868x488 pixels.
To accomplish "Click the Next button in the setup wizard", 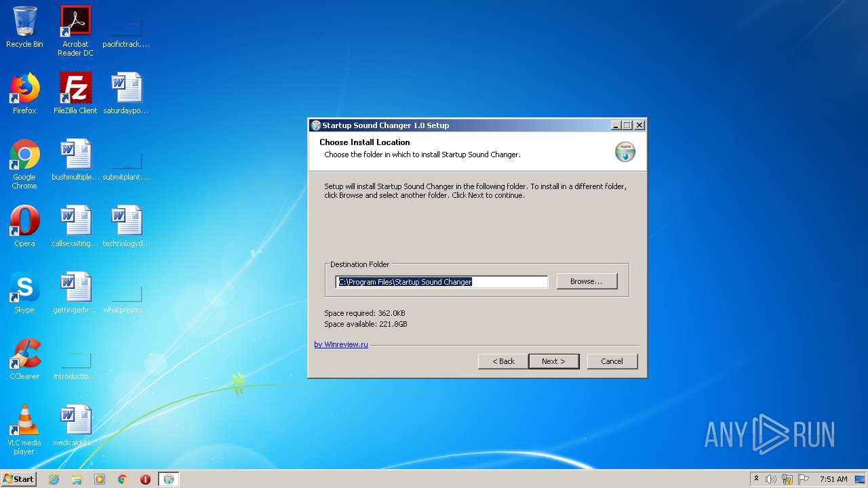I will click(x=553, y=361).
